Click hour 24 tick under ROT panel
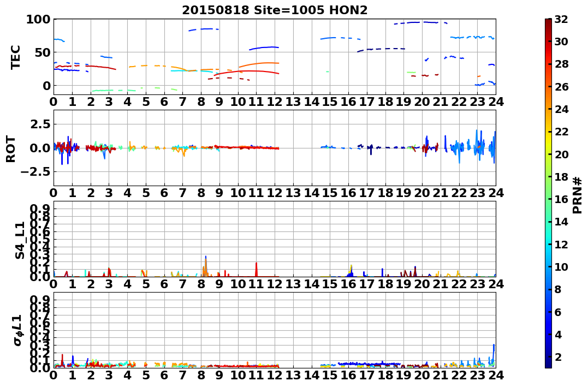This screenshot has width=588, height=387. tap(496, 193)
